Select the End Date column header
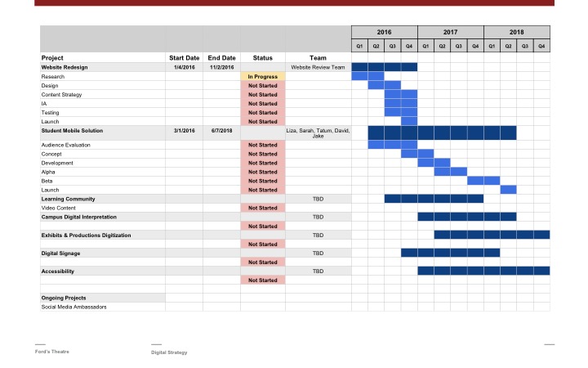 point(221,58)
